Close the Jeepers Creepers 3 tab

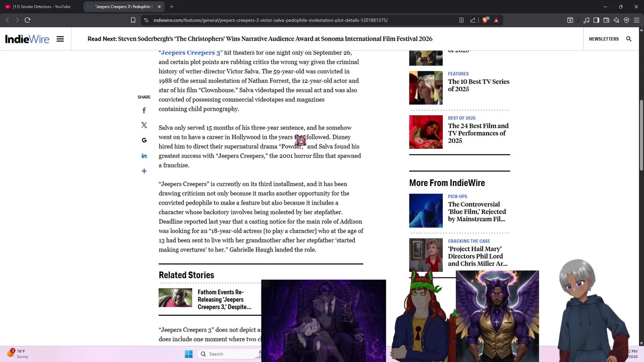pos(159,7)
